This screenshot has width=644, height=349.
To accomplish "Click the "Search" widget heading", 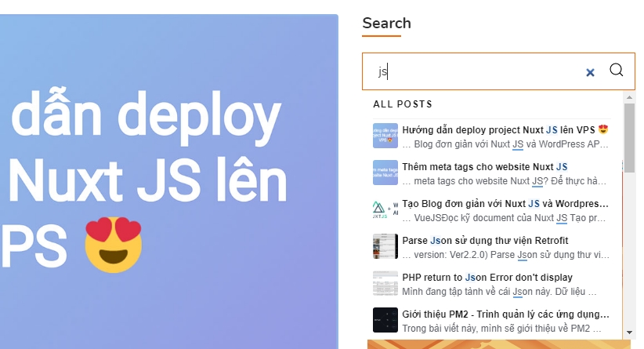I will (386, 24).
